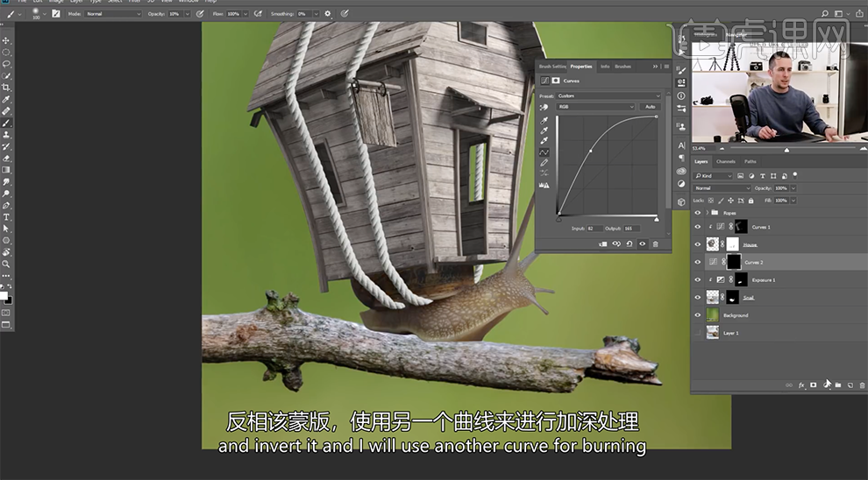
Task: Reset Curves to adjustment defaults
Action: point(630,244)
